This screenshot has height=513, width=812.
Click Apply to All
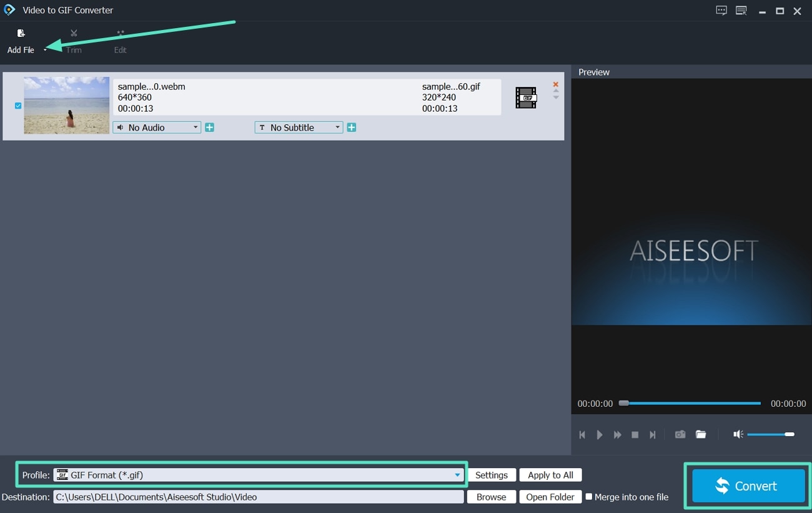tap(550, 475)
